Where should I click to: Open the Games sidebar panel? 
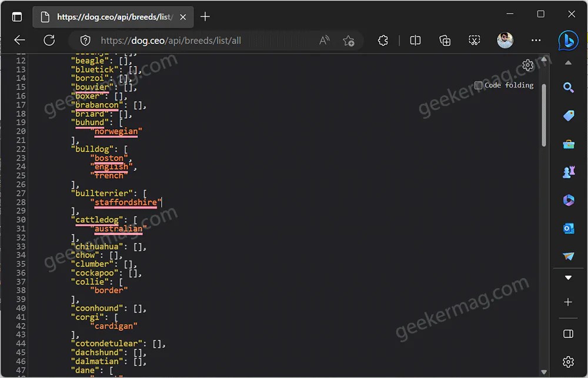tap(568, 172)
